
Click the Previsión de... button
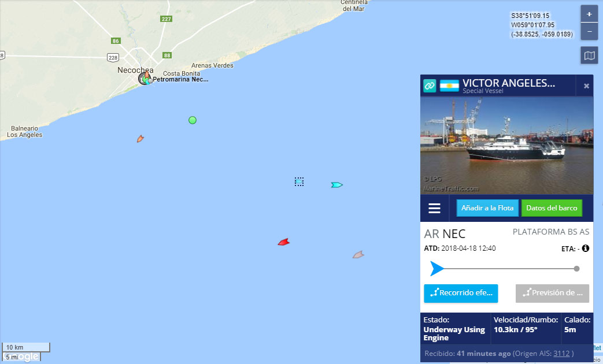click(x=552, y=293)
